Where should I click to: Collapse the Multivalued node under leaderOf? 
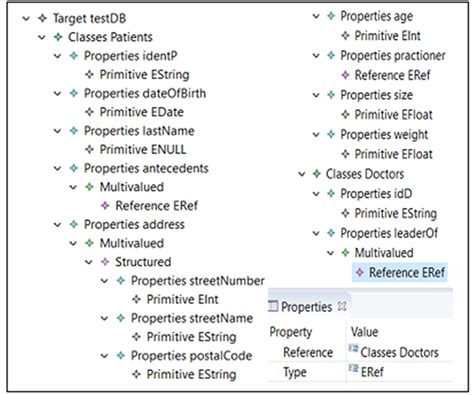[330, 253]
